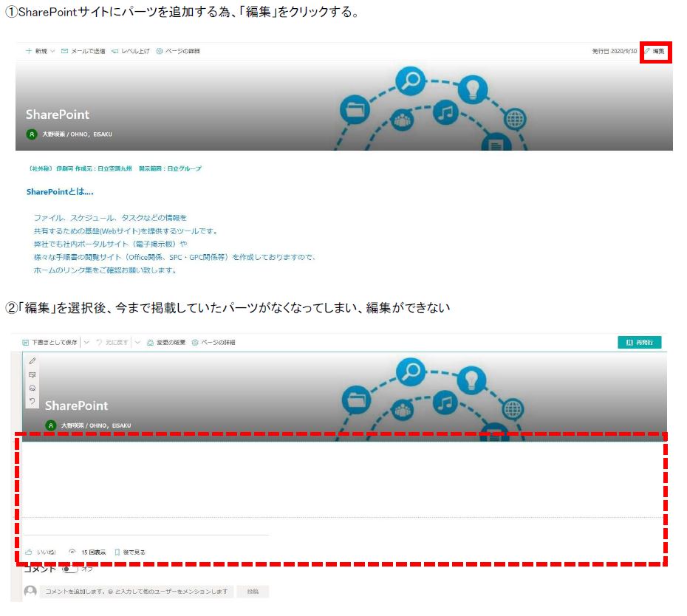
Task: Click the author avatar in the upper page banner
Action: pos(32,134)
